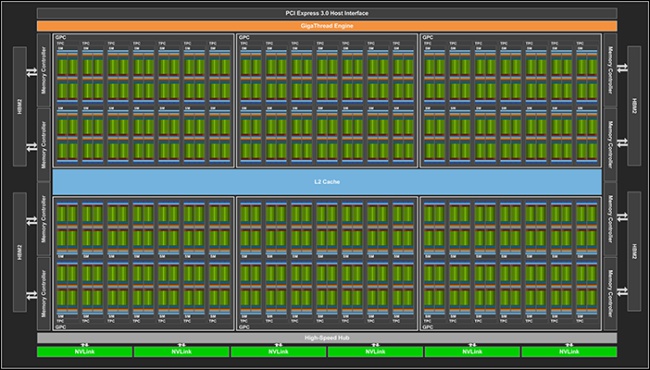Select the upper-left HBM2 memory block
The height and width of the screenshot is (370, 650).
(x=20, y=106)
